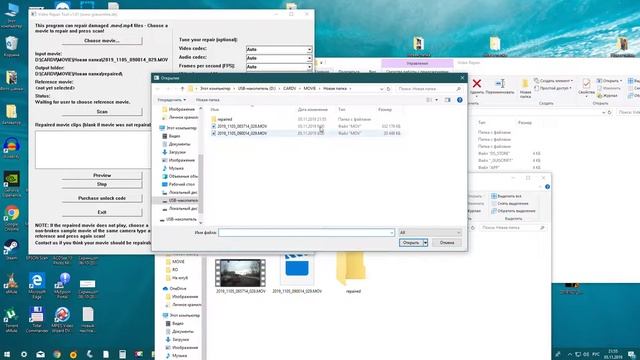The image size is (640, 360).
Task: Click the up-arrow in the open dialog
Action: (x=182, y=89)
